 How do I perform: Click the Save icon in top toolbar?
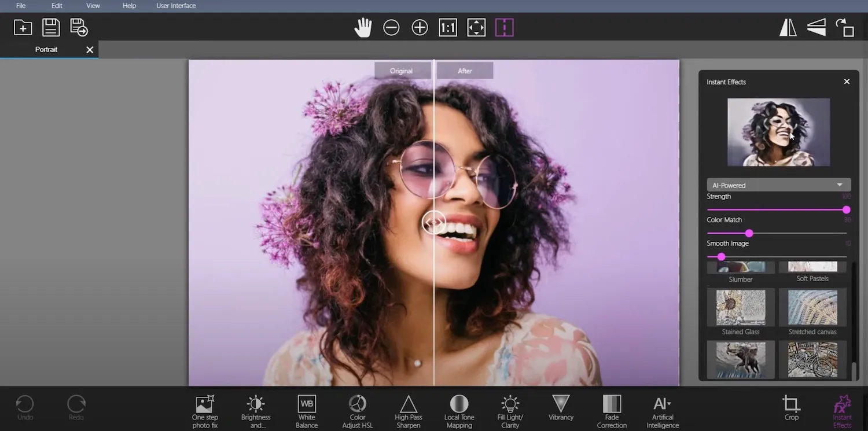click(x=51, y=28)
